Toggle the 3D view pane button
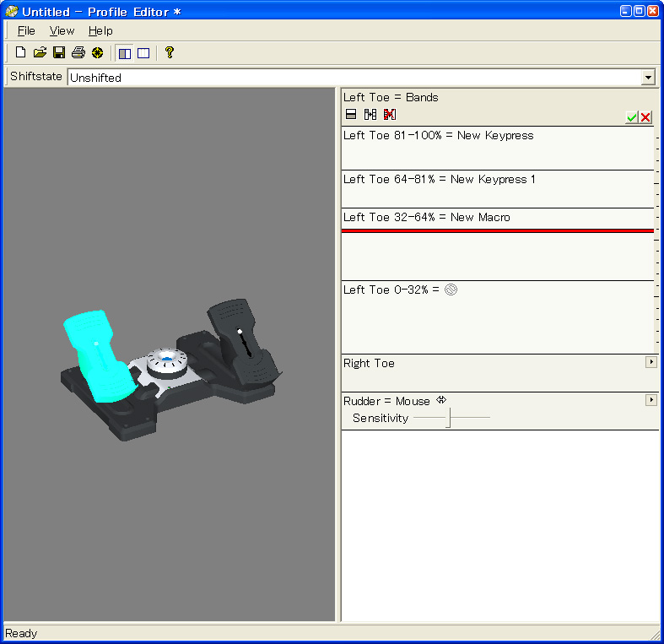This screenshot has height=644, width=664. [x=125, y=53]
